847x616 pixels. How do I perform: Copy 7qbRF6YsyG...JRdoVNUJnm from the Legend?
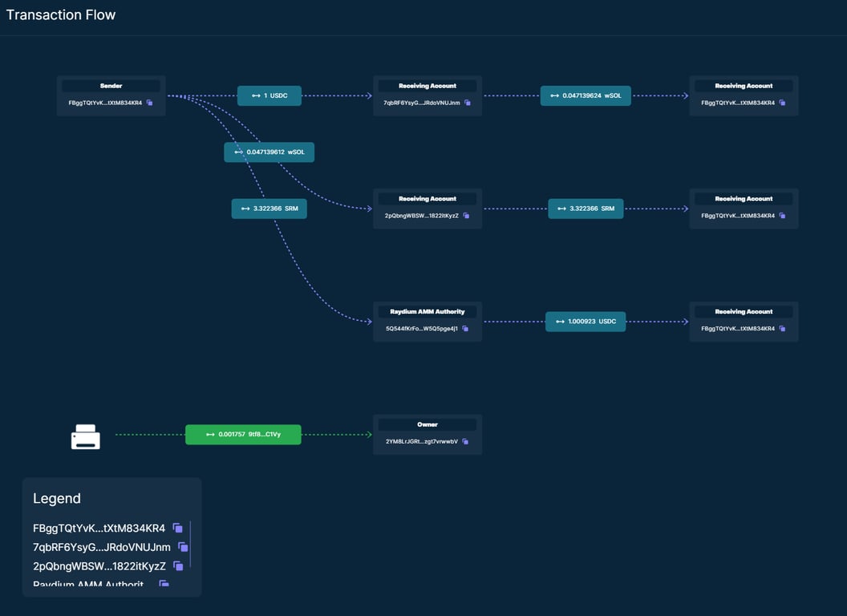(x=183, y=547)
